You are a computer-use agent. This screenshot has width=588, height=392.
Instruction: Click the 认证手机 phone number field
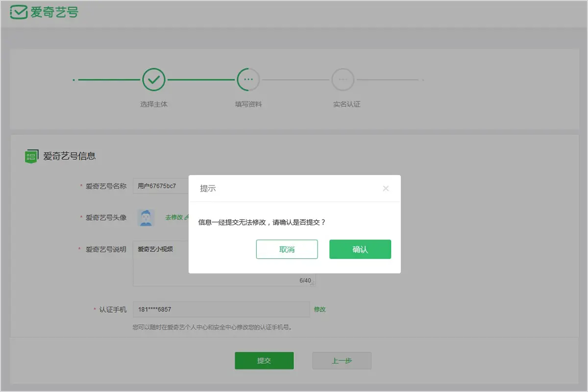221,309
